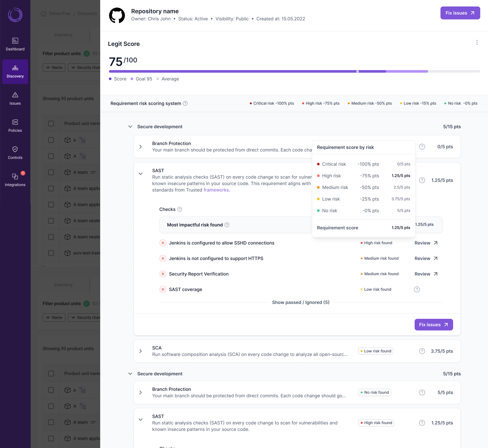Viewport: 488px width, 448px height.
Task: Open the Issues sidebar section
Action: click(x=15, y=99)
